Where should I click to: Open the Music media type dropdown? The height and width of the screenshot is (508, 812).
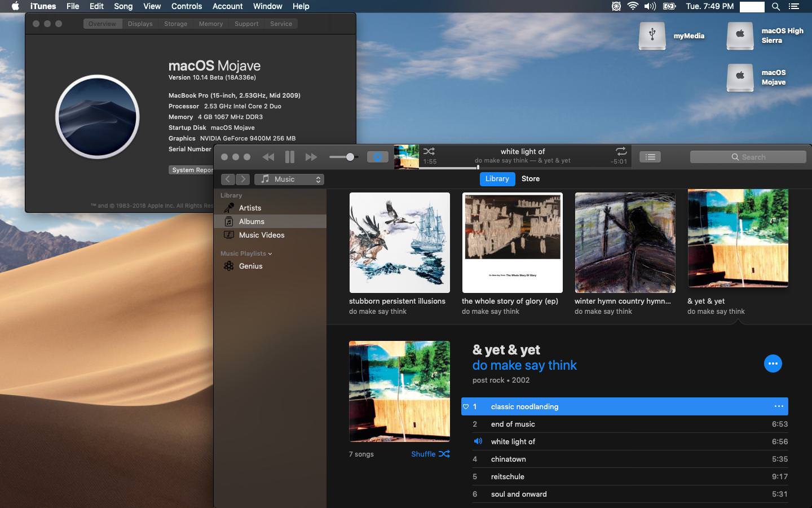click(289, 179)
